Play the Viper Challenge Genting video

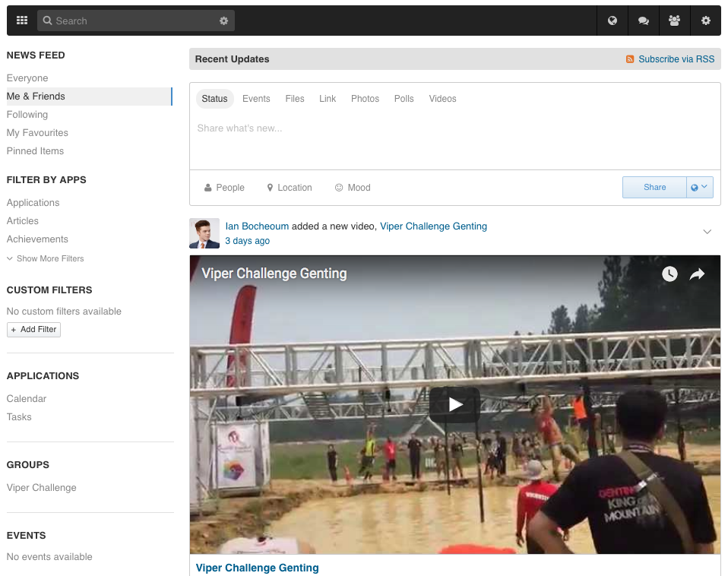click(454, 405)
